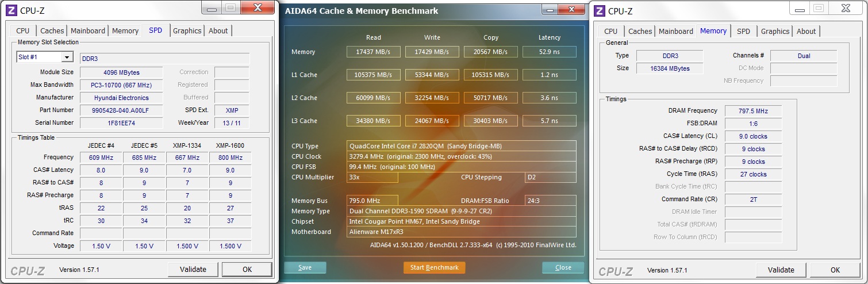Click Memory Write value 17429 MB/s
The height and width of the screenshot is (284, 868).
432,52
